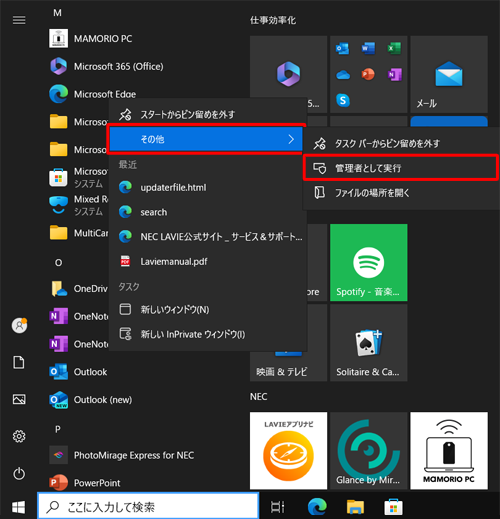The height and width of the screenshot is (519, 500).
Task: Click the Power button in the Start sidebar
Action: [x=19, y=473]
